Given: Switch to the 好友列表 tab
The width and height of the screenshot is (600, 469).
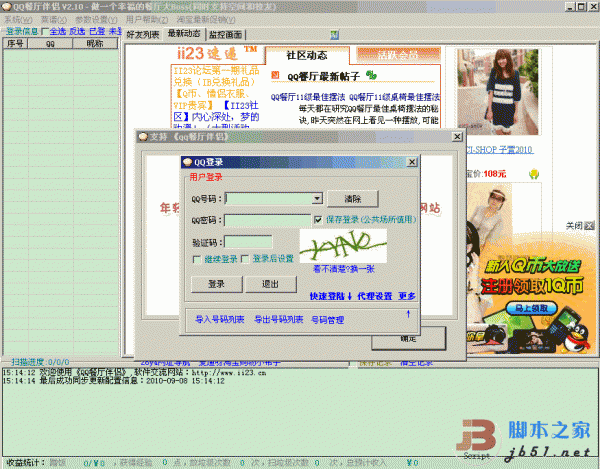Looking at the screenshot, I should pyautogui.click(x=143, y=35).
